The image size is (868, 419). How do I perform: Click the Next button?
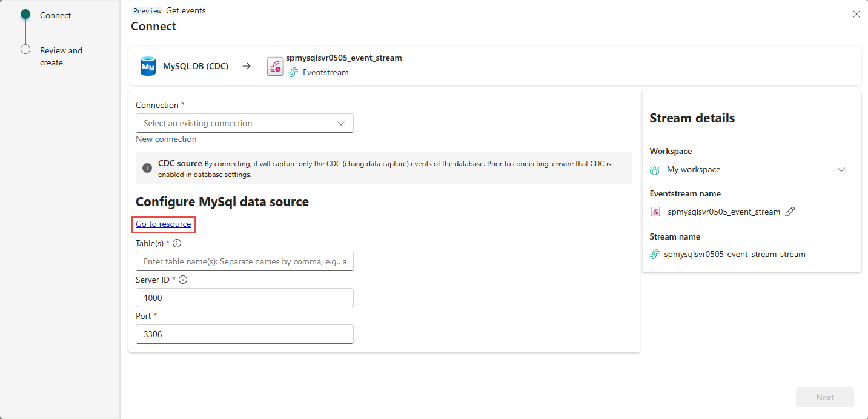[x=825, y=397]
